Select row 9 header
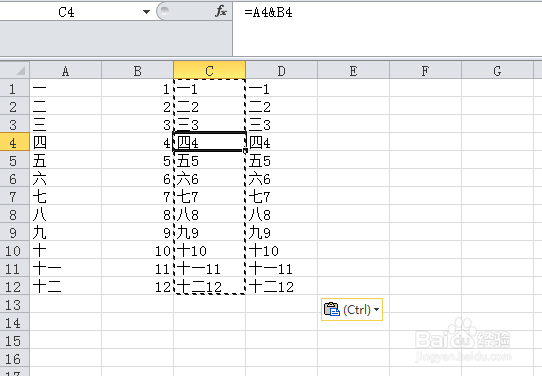 (x=15, y=232)
